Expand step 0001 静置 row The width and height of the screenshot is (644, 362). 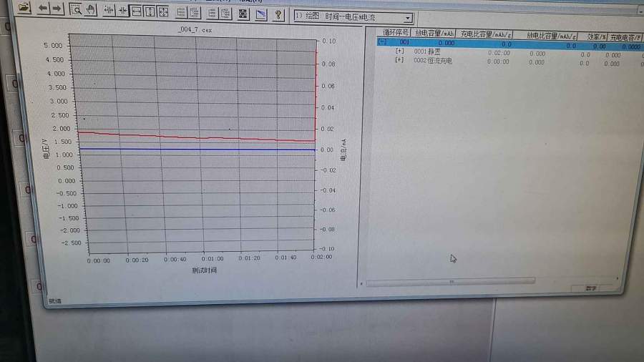[399, 51]
